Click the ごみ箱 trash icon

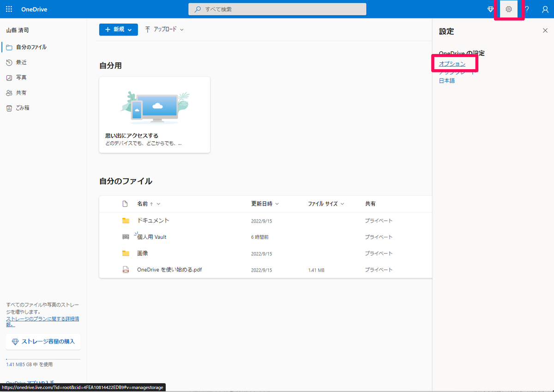(9, 108)
